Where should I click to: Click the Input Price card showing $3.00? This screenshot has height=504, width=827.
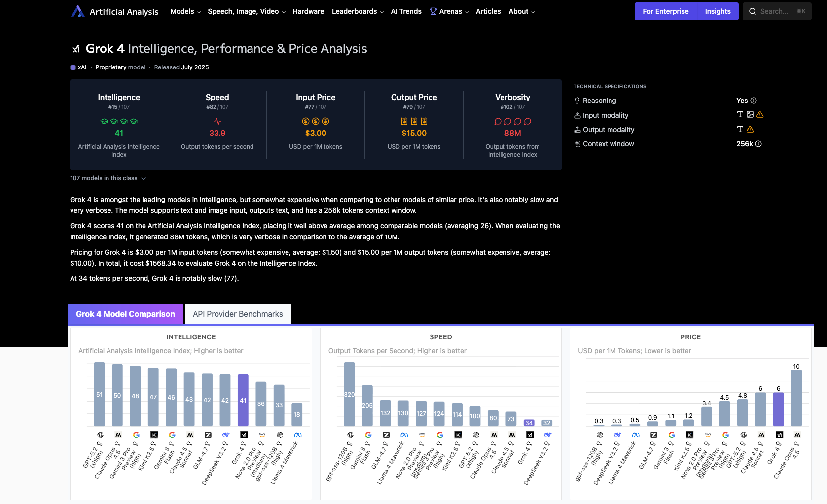[316, 125]
